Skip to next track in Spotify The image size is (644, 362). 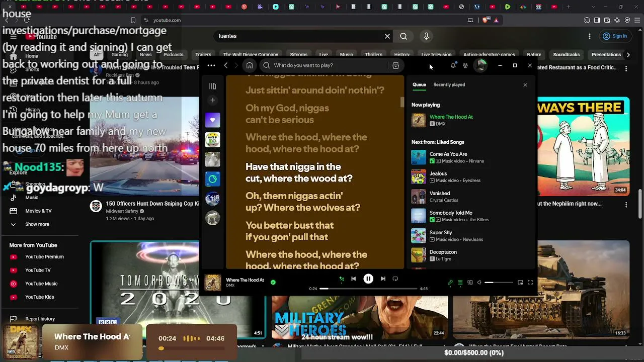383,279
